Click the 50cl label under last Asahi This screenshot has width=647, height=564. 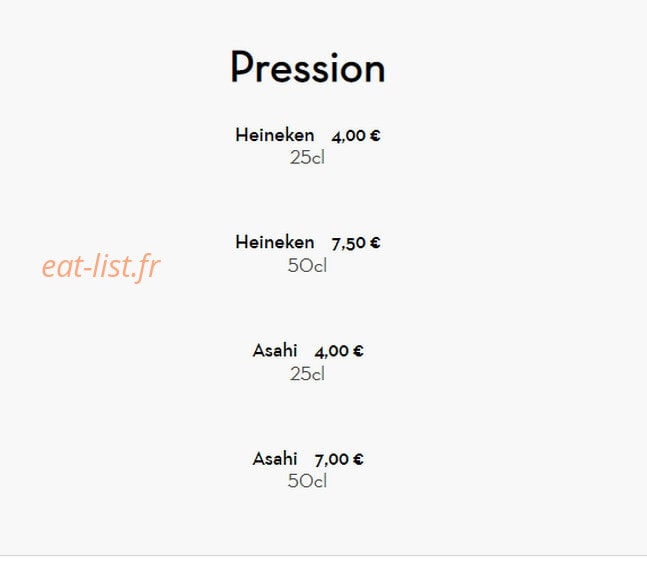click(x=307, y=481)
